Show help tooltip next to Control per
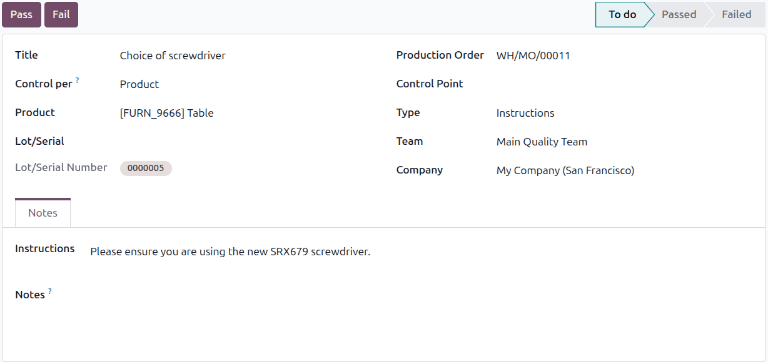 pyautogui.click(x=77, y=80)
